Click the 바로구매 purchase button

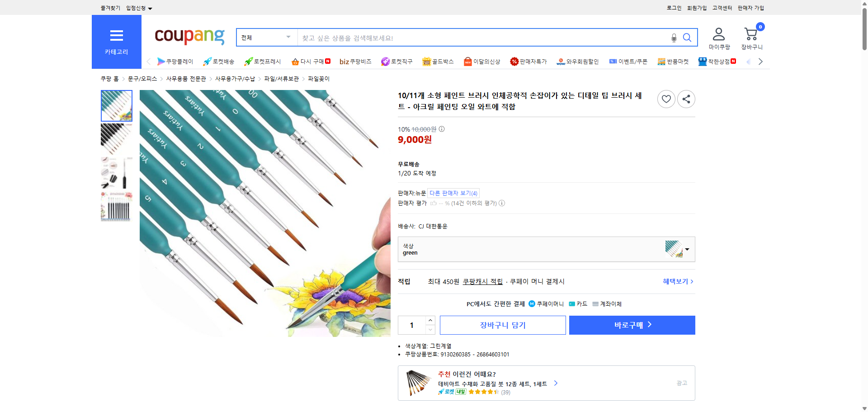632,325
